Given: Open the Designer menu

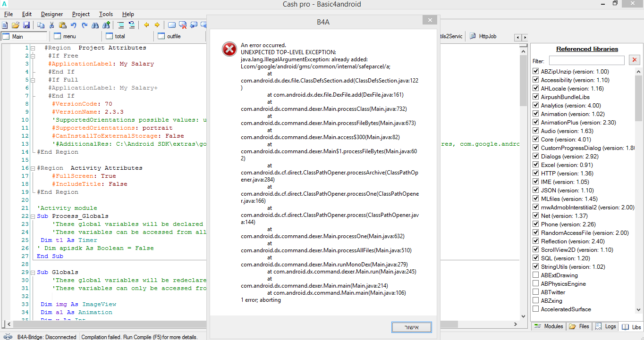Looking at the screenshot, I should 52,14.
